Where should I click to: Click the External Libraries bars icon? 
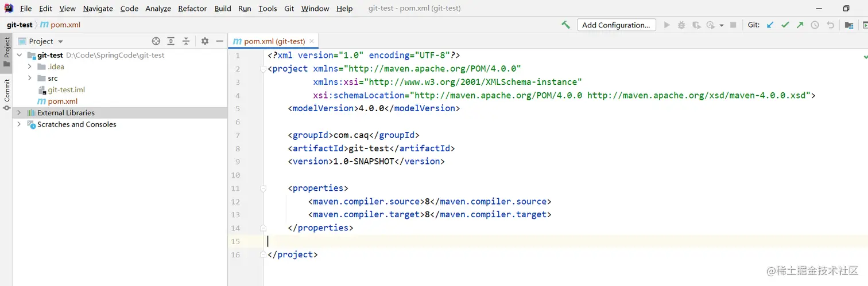coord(32,113)
